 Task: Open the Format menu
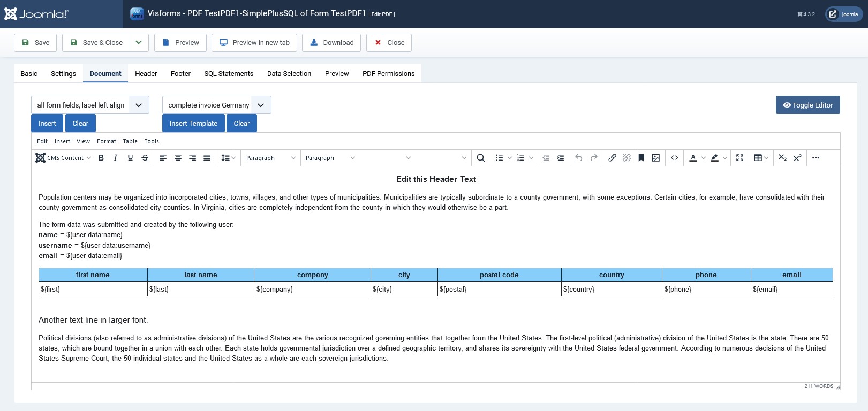pyautogui.click(x=107, y=141)
